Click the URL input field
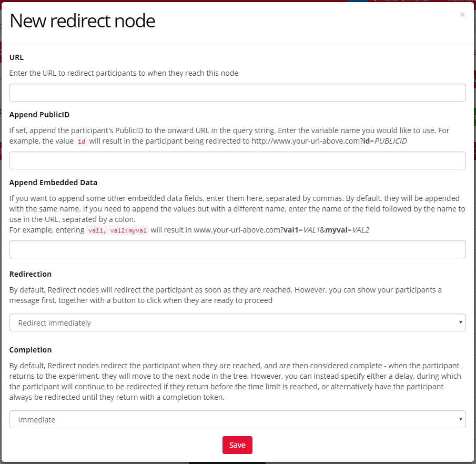Viewport: 476px width, 464px height. coord(238,93)
